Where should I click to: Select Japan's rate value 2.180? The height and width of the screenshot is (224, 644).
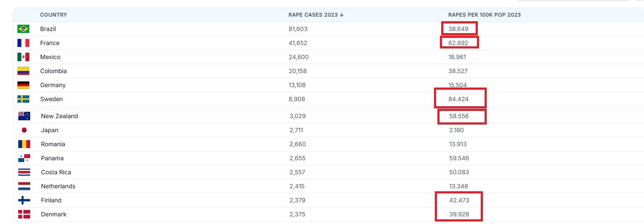457,130
